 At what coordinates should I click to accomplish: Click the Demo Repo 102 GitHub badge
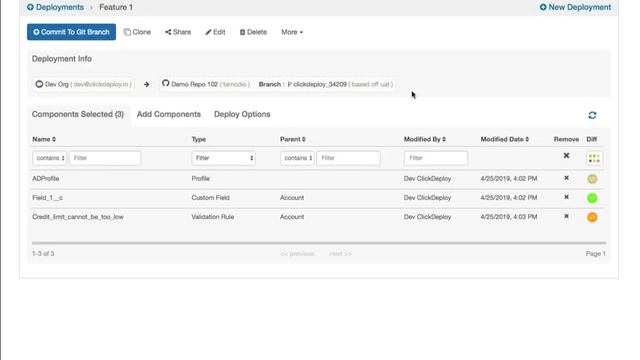point(205,84)
